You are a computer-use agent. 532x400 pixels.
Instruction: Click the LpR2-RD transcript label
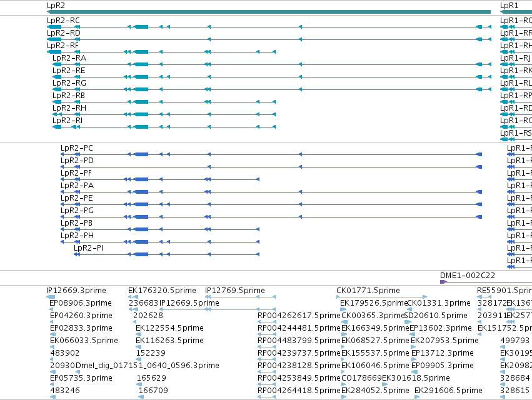click(x=63, y=33)
